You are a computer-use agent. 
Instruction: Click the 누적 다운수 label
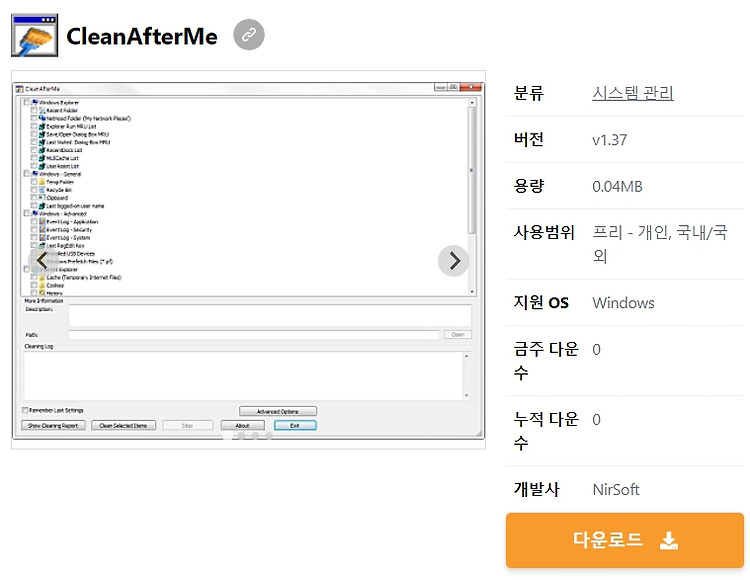point(546,430)
